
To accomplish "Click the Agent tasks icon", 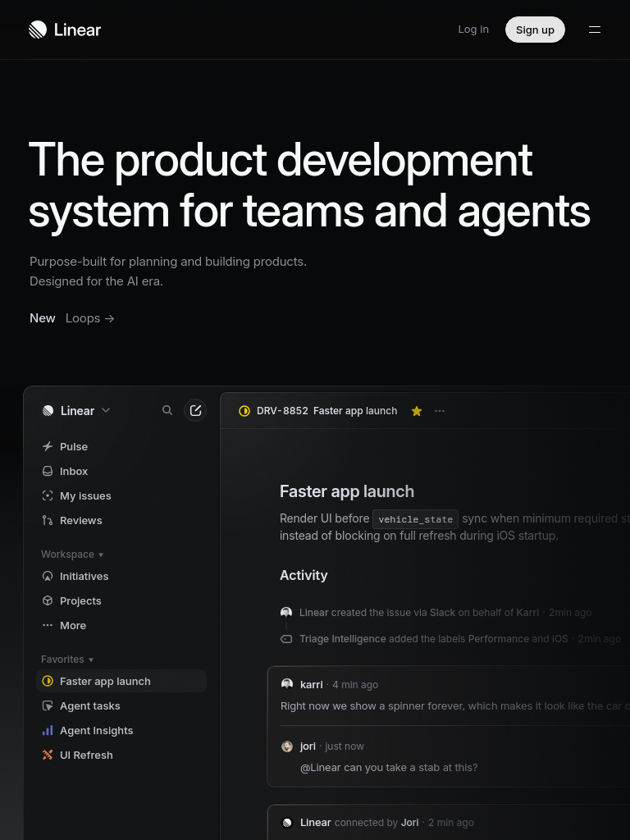I will [x=48, y=705].
